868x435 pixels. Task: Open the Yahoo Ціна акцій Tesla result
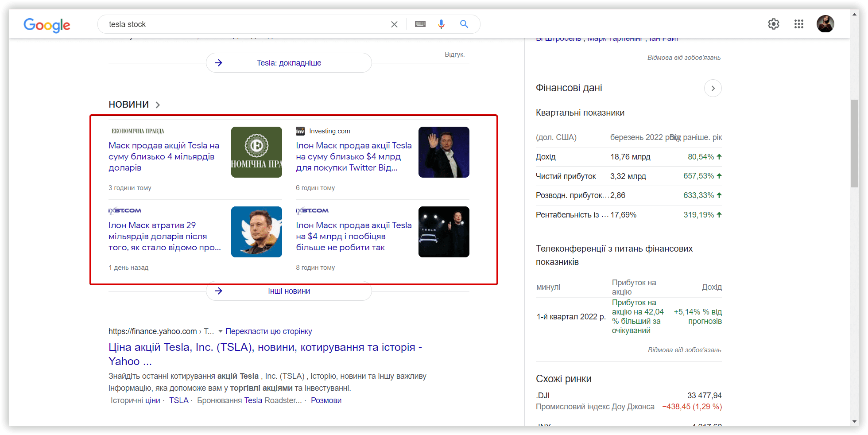pos(265,354)
